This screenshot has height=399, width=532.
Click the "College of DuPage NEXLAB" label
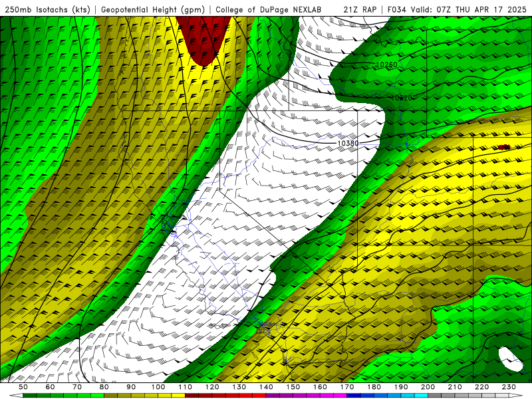tap(268, 9)
